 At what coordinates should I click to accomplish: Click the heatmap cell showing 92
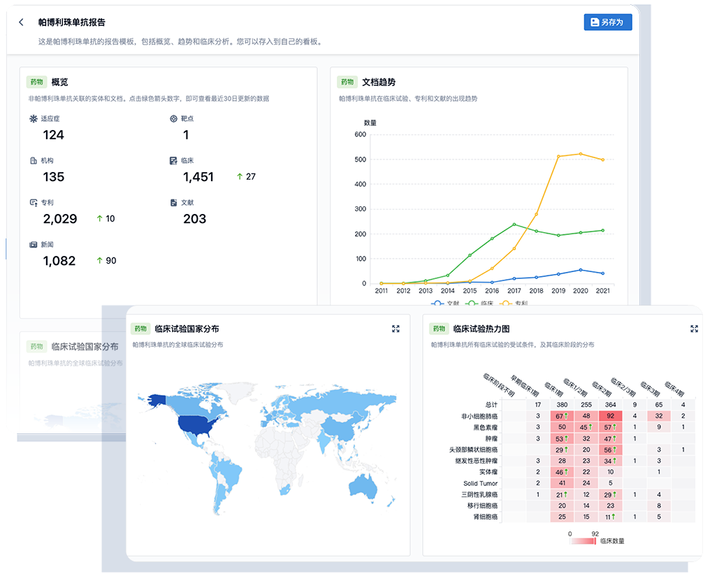(x=610, y=416)
